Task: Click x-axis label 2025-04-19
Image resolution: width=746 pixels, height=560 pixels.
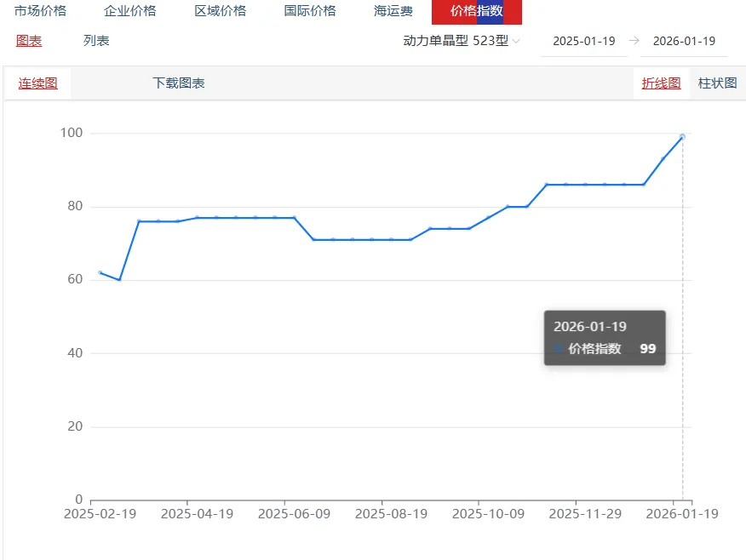Action: point(197,514)
